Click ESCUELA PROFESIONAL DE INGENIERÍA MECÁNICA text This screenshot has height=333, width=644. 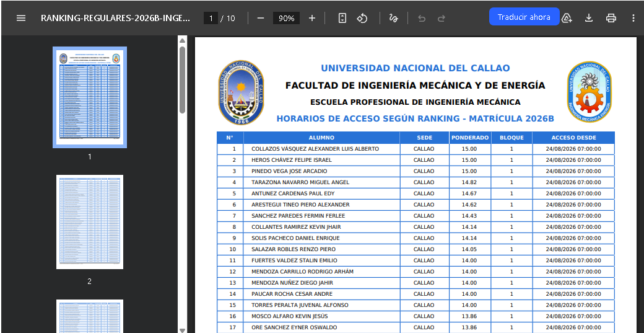tap(416, 102)
